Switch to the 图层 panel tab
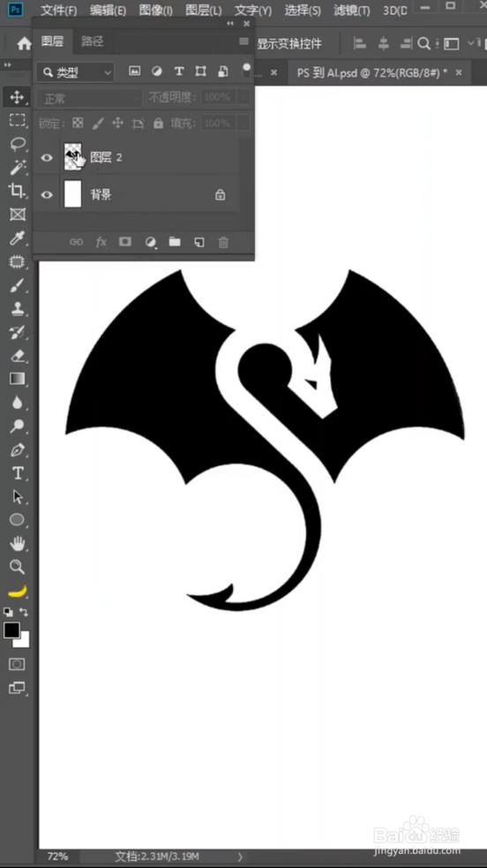Screen dimensions: 487x868 pos(52,42)
